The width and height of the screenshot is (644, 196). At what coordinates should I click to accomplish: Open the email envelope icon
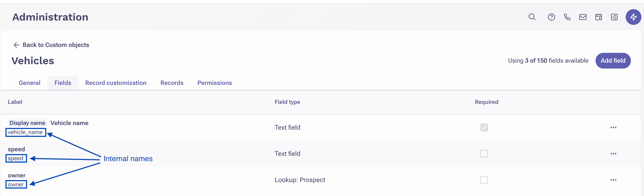(x=583, y=17)
